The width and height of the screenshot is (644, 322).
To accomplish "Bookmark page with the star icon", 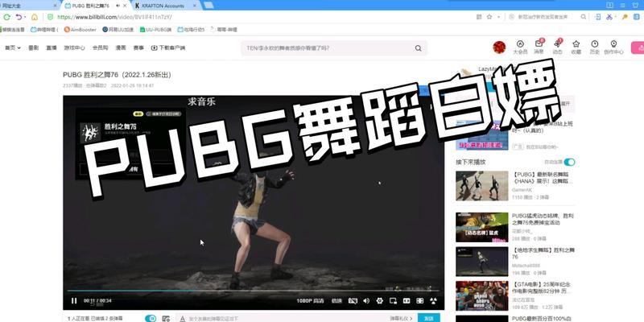I will pos(489,17).
